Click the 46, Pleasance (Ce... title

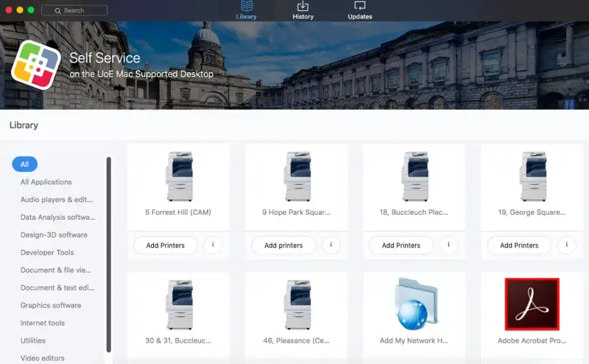click(296, 340)
